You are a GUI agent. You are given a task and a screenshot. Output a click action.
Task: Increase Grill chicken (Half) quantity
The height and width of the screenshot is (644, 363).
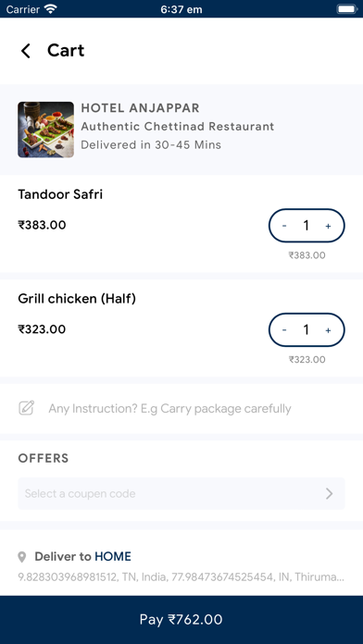pyautogui.click(x=328, y=329)
